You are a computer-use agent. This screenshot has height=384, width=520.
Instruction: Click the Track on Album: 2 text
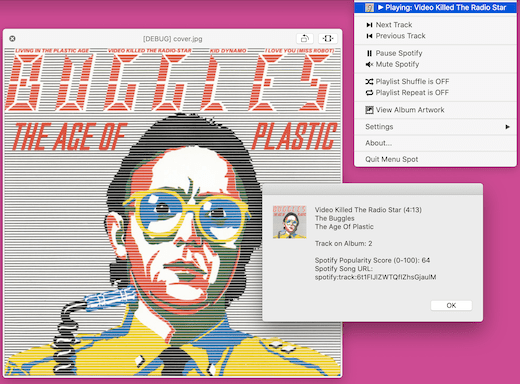pyautogui.click(x=343, y=243)
